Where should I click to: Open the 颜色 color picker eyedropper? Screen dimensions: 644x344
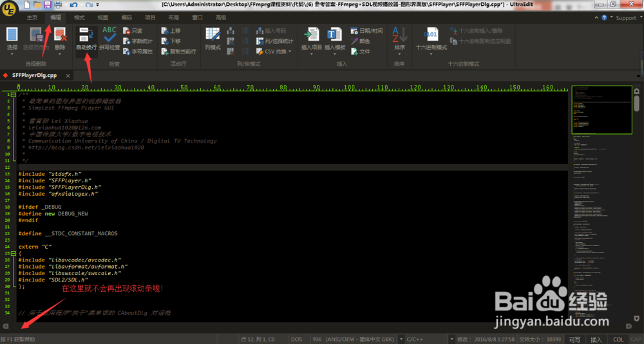pyautogui.click(x=360, y=41)
